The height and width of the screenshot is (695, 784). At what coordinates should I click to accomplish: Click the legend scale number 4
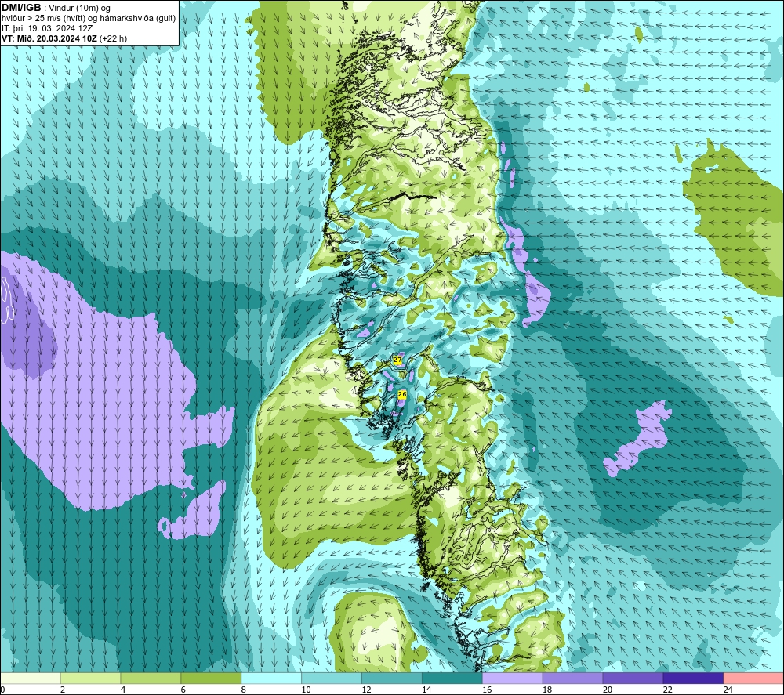123,690
